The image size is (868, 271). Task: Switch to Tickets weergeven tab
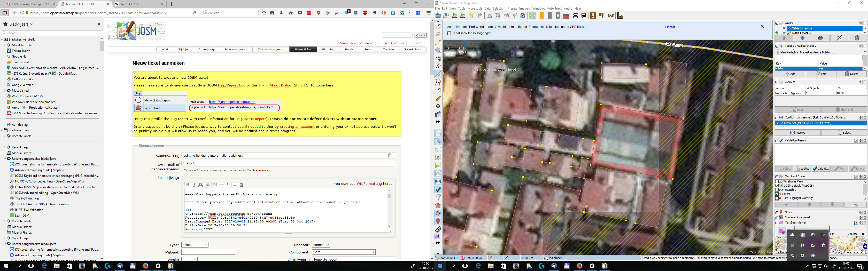[271, 50]
